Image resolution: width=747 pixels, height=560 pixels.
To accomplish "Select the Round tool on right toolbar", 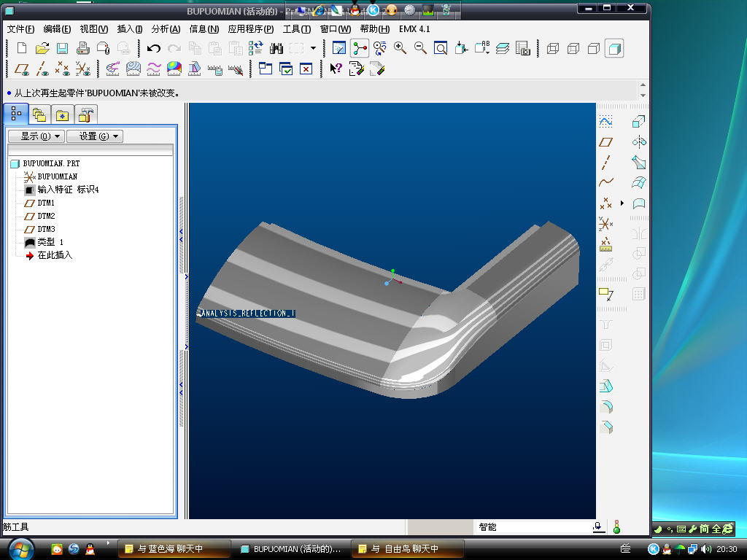I will (x=606, y=407).
